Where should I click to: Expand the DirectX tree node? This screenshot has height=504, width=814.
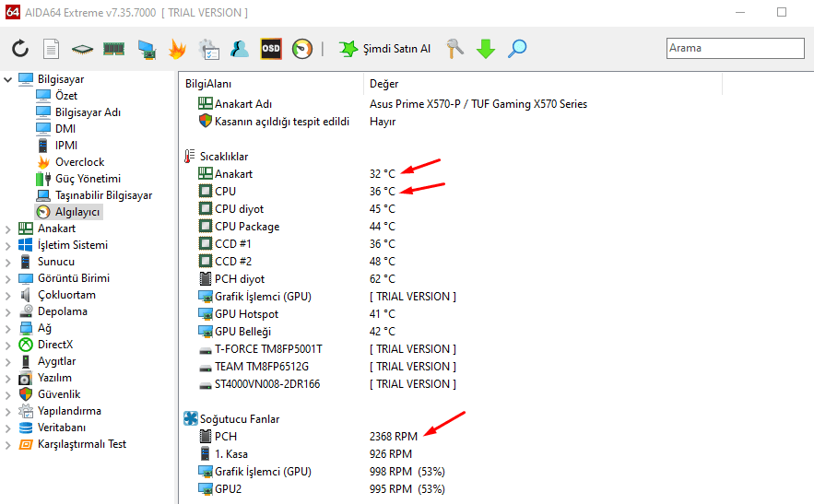point(8,345)
